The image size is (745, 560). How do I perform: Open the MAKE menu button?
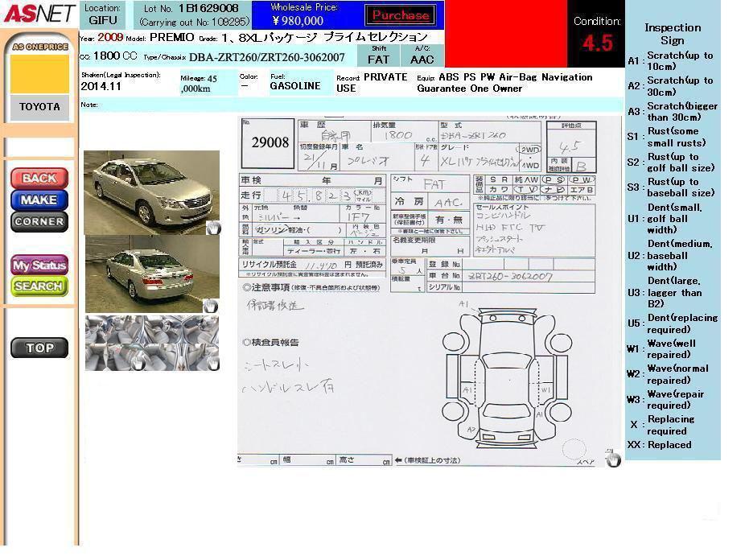coord(39,200)
